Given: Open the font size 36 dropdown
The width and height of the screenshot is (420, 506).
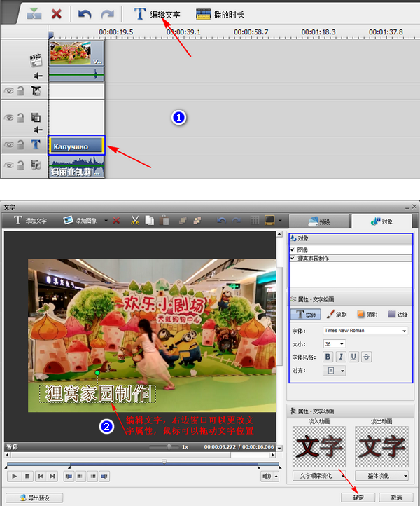Looking at the screenshot, I should pos(335,344).
